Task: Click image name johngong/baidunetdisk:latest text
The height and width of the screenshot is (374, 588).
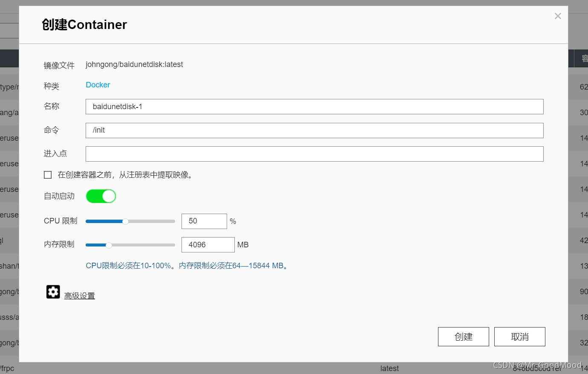Action: [134, 64]
